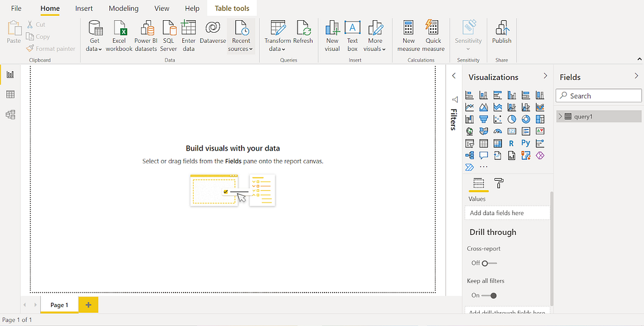Select the Table tools tab
This screenshot has height=326, width=644.
point(232,8)
